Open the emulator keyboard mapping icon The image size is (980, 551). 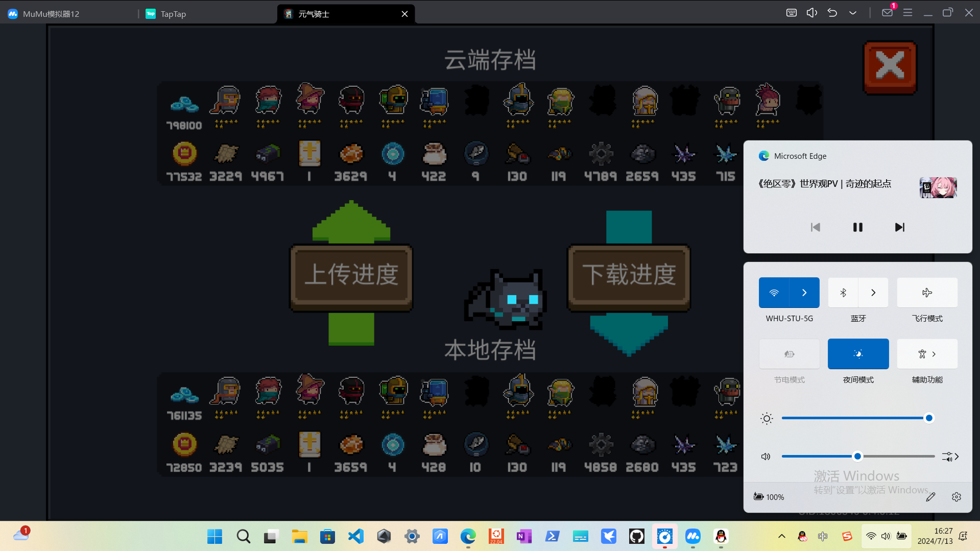click(791, 13)
